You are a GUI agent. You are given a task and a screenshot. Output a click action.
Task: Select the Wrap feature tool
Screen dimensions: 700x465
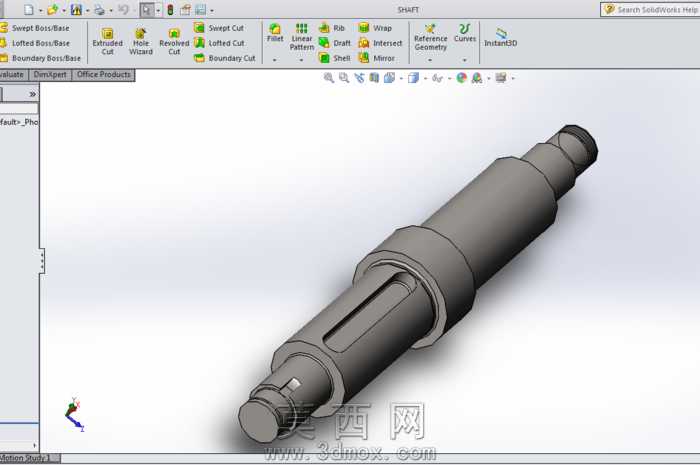(375, 28)
